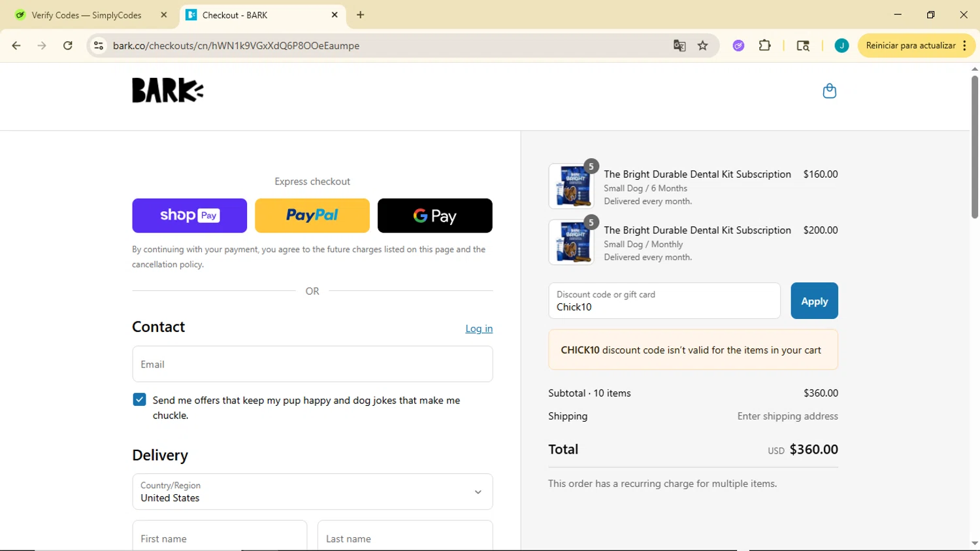The width and height of the screenshot is (980, 551).
Task: Open the Extensions puzzle icon
Action: [765, 46]
